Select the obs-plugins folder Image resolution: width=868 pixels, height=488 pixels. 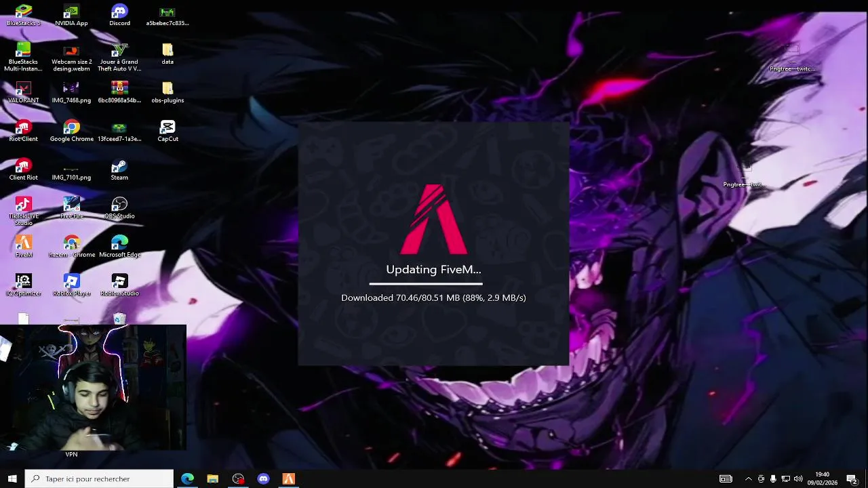(167, 93)
